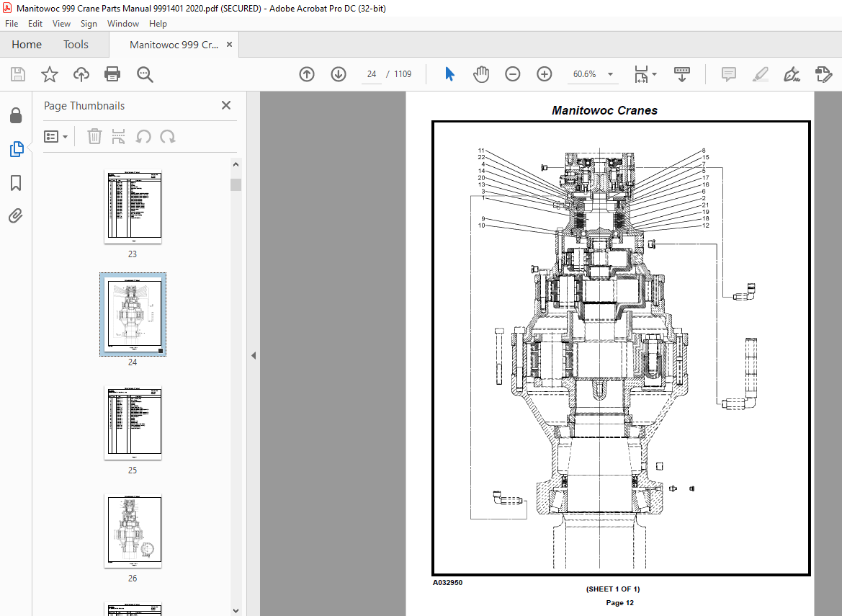Open the View menu
The height and width of the screenshot is (616, 842).
(x=61, y=24)
